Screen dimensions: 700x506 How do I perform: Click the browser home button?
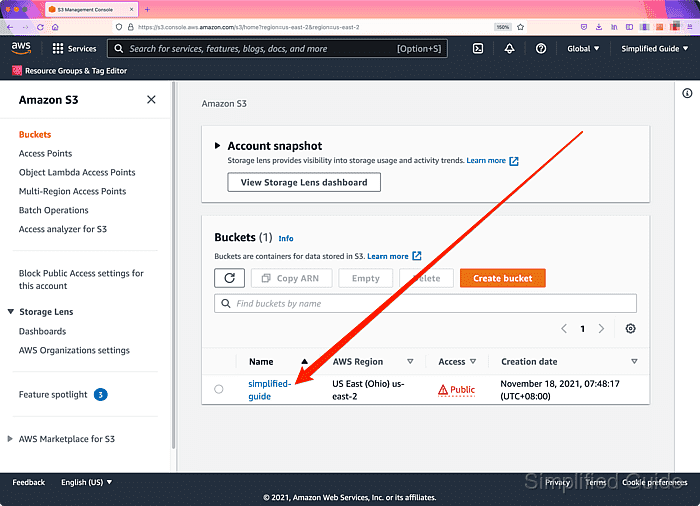[x=55, y=27]
